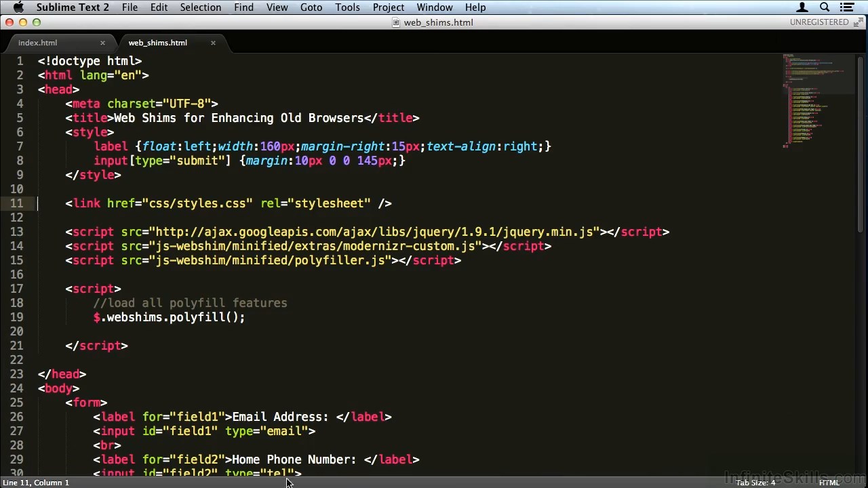Click the doctype html declaration
Screen dimensions: 868x488
coord(90,61)
